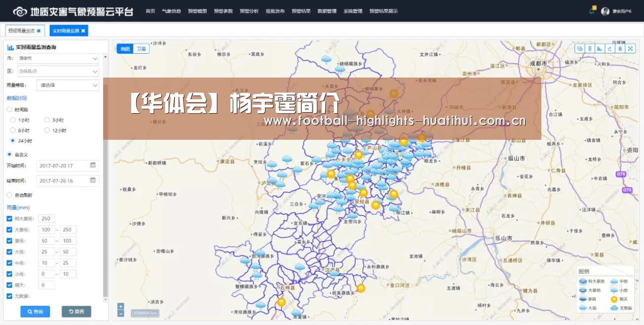Click the 开始时间 date field
The height and width of the screenshot is (325, 644).
pyautogui.click(x=68, y=166)
